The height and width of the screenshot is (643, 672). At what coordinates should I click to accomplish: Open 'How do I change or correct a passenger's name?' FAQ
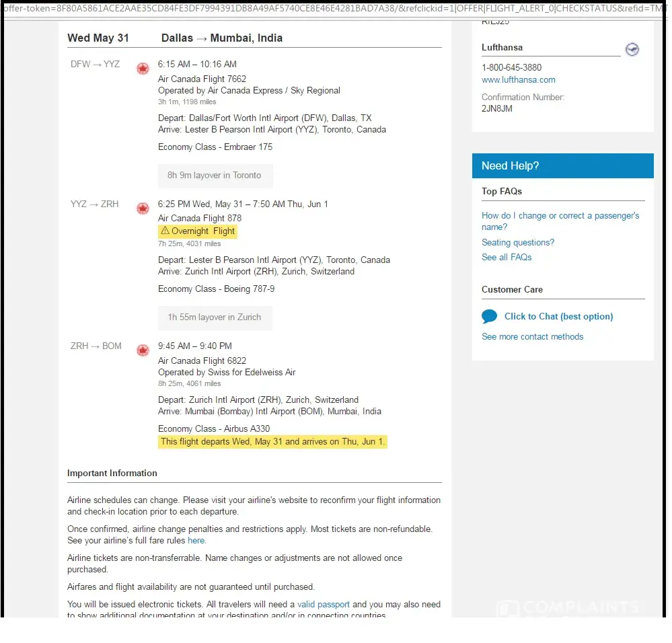pos(560,221)
